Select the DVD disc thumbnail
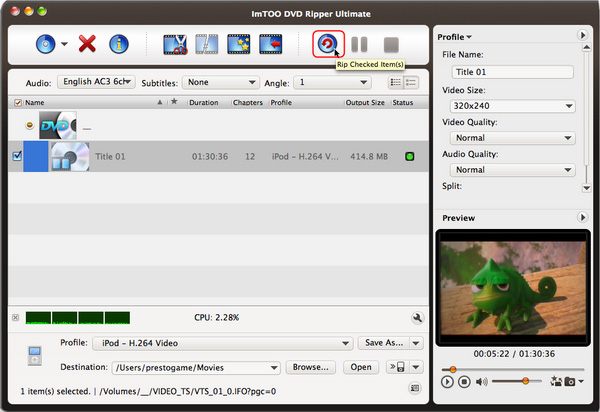The image size is (600, 412). [58, 125]
